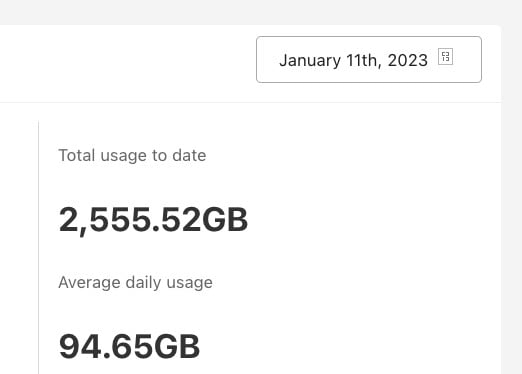This screenshot has height=374, width=522.
Task: Click the gray margin right of card
Action: [x=512, y=200]
